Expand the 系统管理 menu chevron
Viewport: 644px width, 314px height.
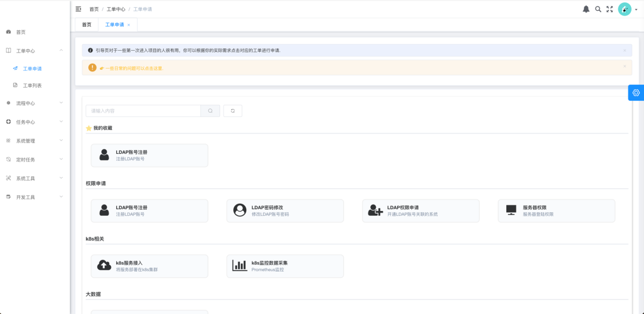click(x=61, y=141)
